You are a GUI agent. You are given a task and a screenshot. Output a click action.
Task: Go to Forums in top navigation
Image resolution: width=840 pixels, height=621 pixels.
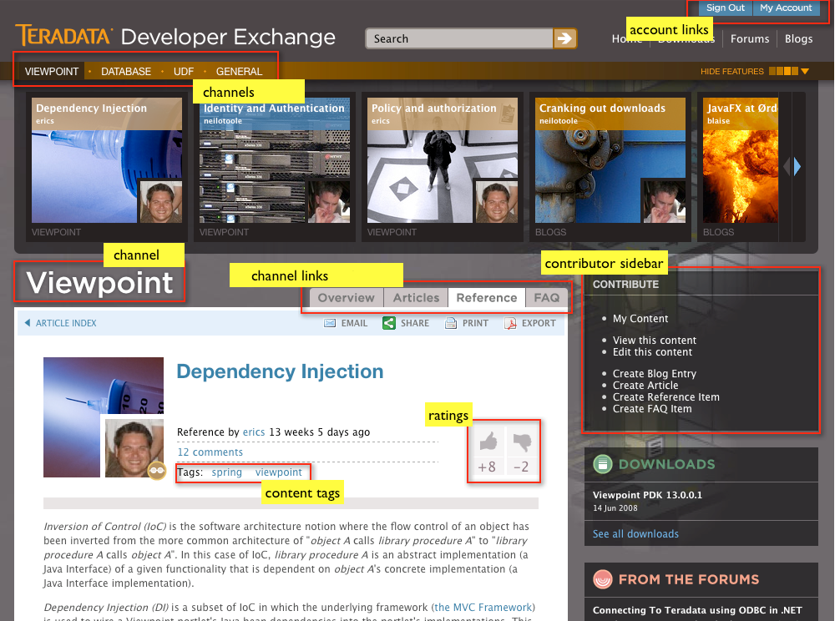pos(750,38)
